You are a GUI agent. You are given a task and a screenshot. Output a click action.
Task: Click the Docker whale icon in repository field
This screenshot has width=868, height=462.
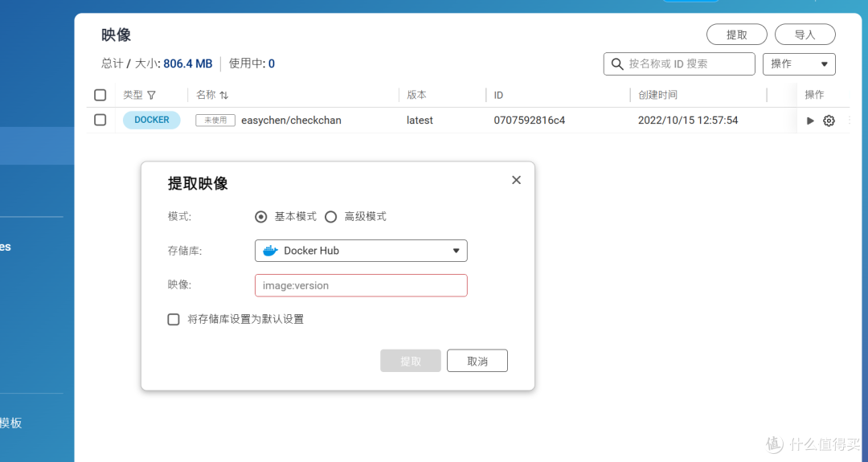270,251
